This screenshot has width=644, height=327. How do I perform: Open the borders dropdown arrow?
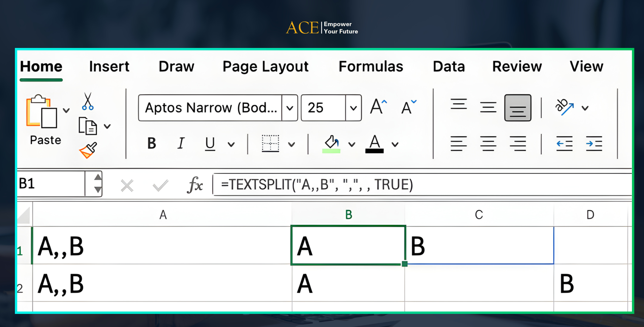tap(291, 144)
